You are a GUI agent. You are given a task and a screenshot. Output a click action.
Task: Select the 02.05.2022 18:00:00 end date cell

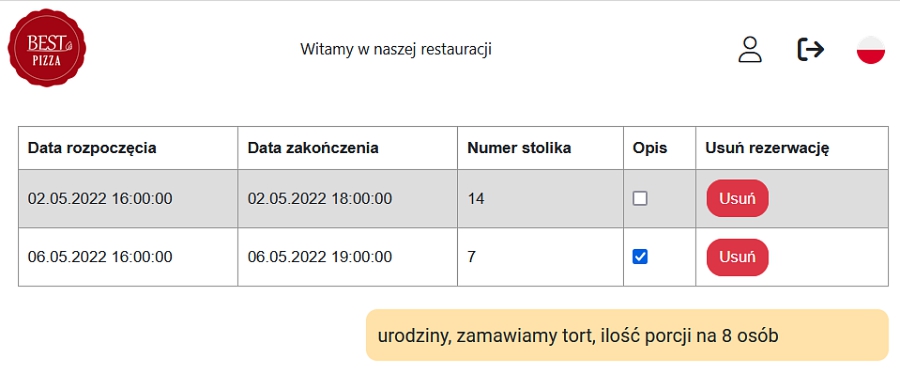pyautogui.click(x=347, y=198)
